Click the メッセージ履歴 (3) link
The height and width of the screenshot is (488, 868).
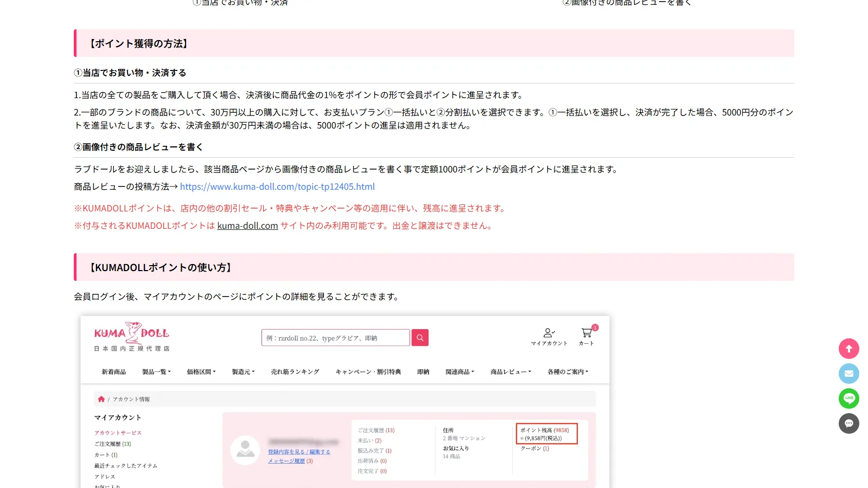[x=290, y=461]
